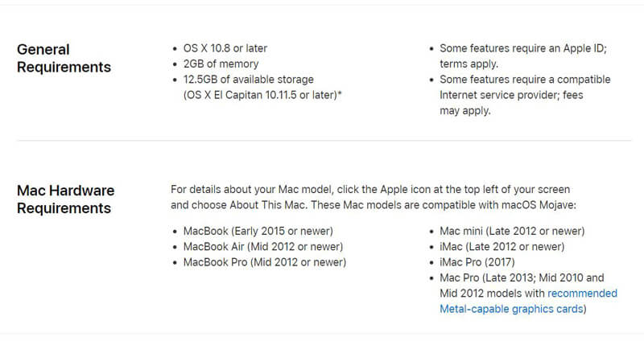Viewport: 644px width, 341px height.
Task: Select the compatible Internet service provider bullet
Action: (525, 95)
